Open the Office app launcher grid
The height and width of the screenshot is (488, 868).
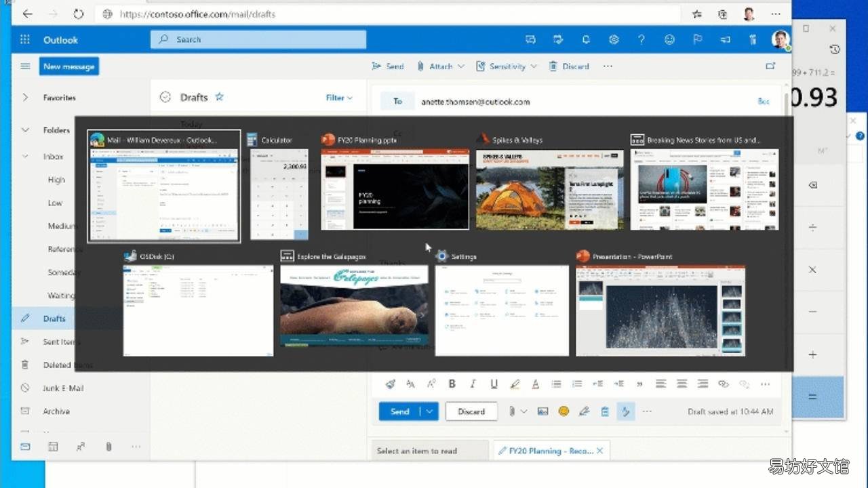tap(25, 39)
